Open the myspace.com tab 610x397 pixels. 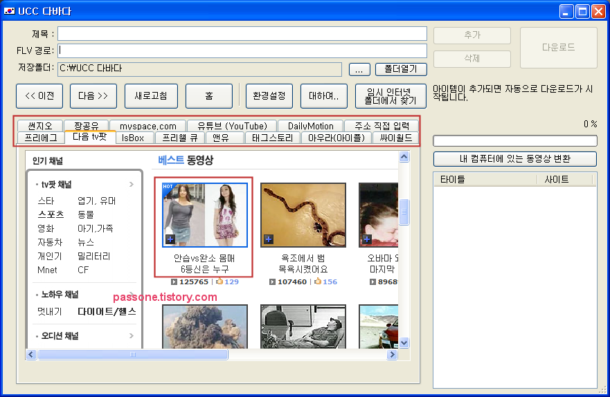pos(147,126)
